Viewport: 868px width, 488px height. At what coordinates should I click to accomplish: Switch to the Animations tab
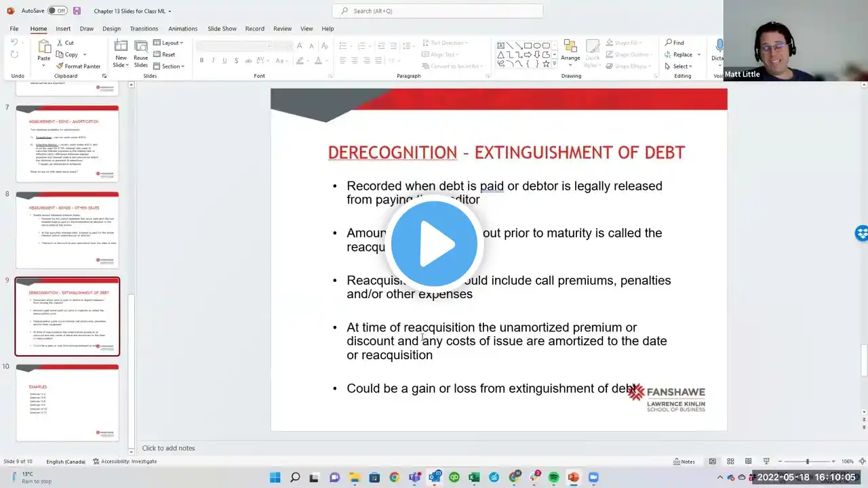pyautogui.click(x=183, y=28)
